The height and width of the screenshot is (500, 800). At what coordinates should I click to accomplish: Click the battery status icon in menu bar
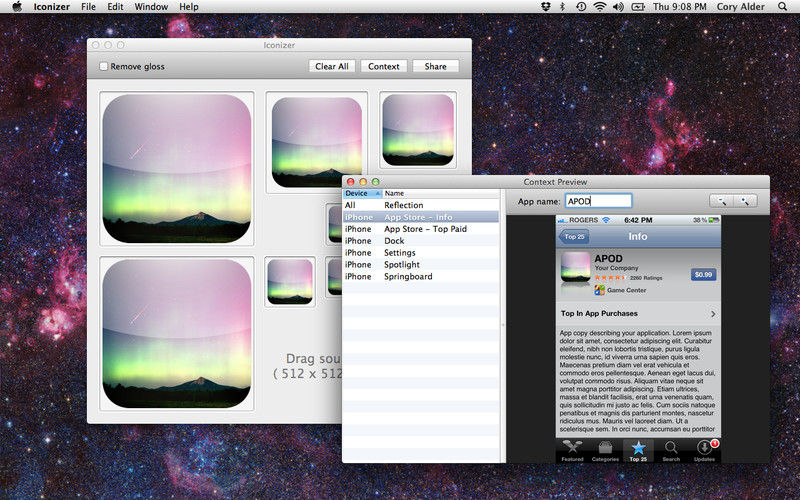click(x=638, y=7)
